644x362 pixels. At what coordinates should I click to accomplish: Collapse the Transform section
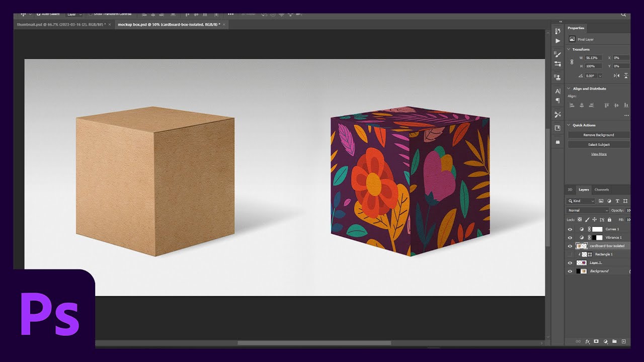click(569, 49)
